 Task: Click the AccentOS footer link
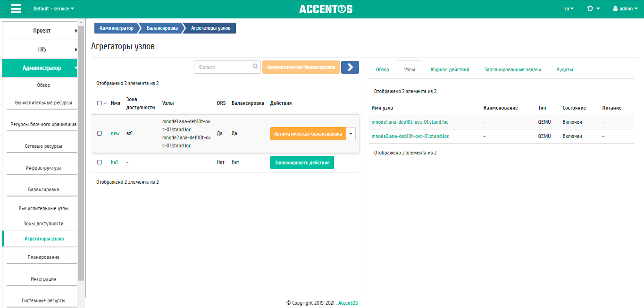coord(348,303)
